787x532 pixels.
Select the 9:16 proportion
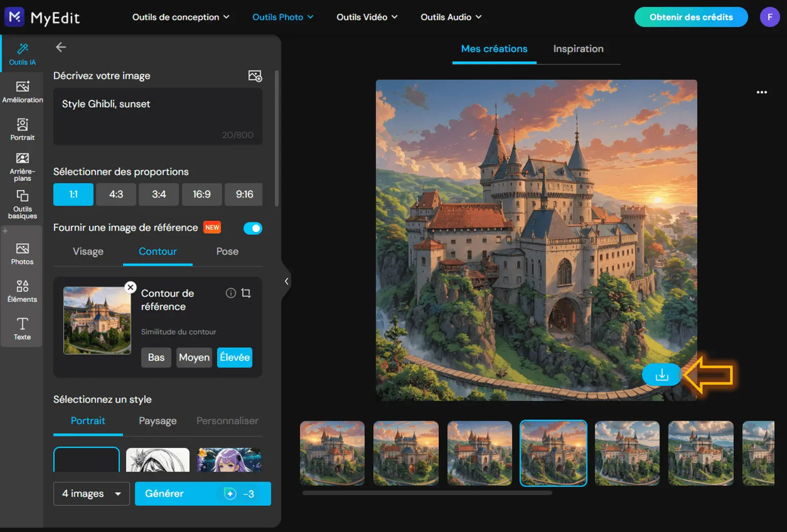click(x=244, y=194)
